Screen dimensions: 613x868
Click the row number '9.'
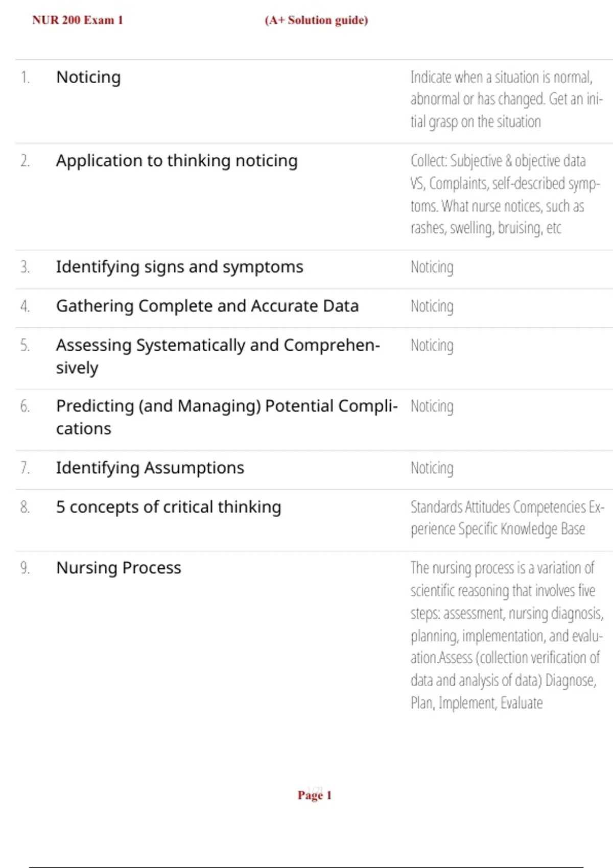pyautogui.click(x=25, y=568)
